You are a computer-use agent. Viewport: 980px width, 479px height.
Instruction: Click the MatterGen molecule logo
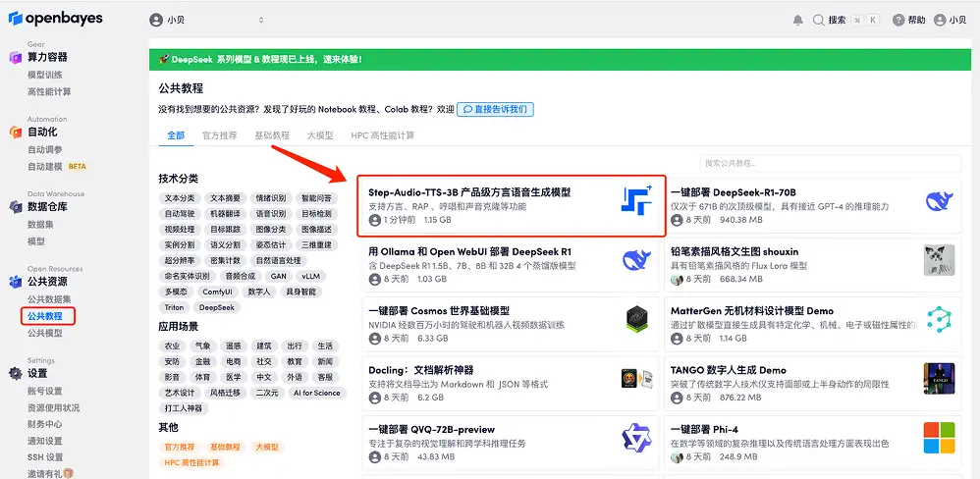pos(940,319)
